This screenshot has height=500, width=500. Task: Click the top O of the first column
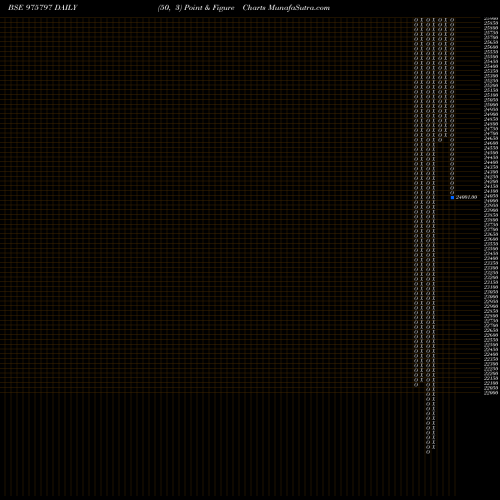[x=416, y=20]
